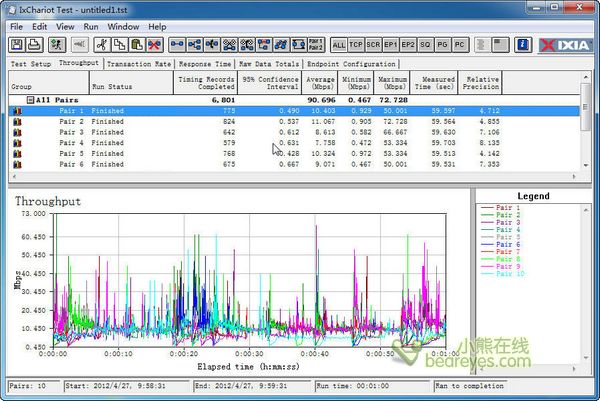Viewport: 600px width, 401px height.
Task: Click the pair icon with red connector
Action: coord(264,45)
